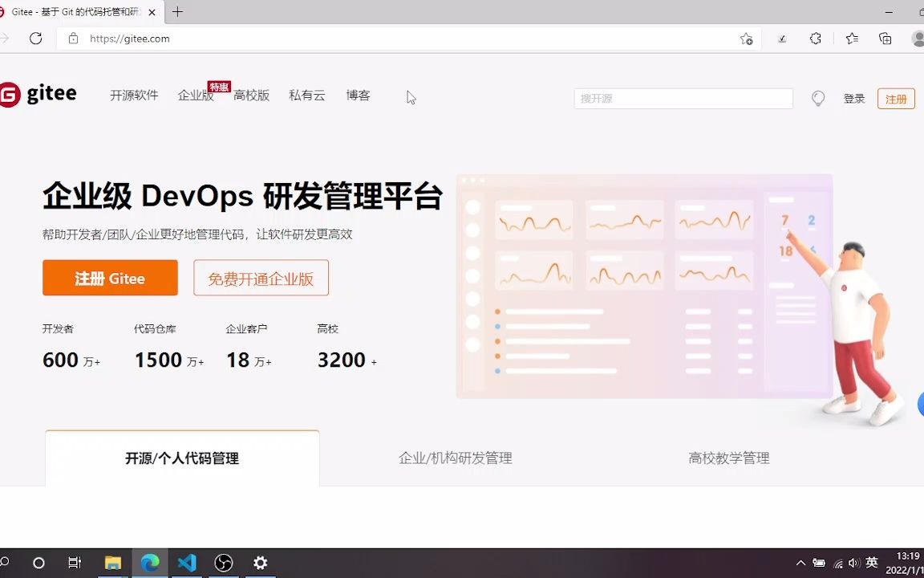The width and height of the screenshot is (924, 578).
Task: Add this page to favorites with star icon
Action: [746, 38]
